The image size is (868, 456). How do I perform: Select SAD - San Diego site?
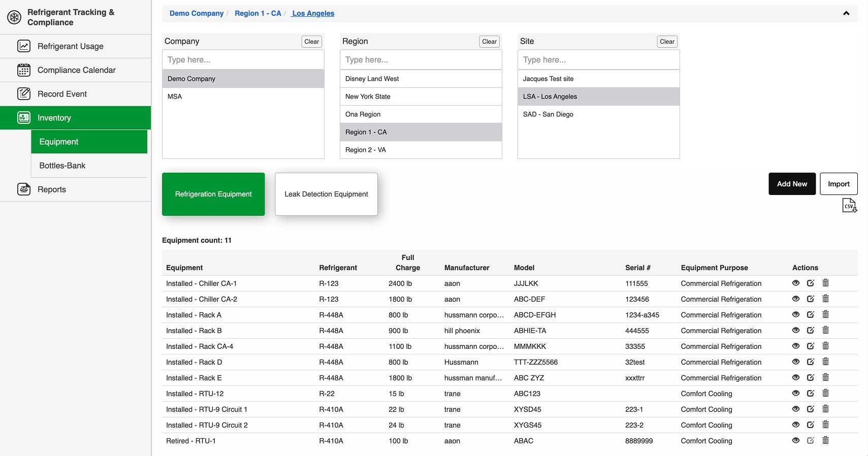(599, 114)
